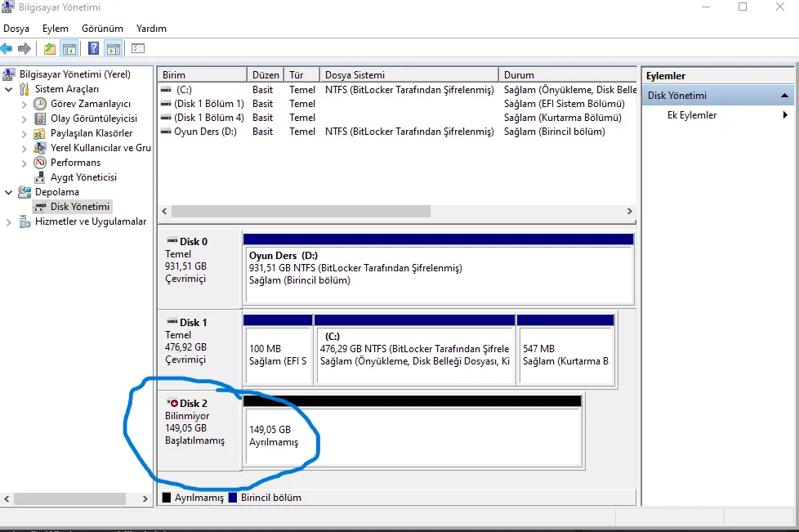Sort by the Durum column header
799x532 pixels.
[x=568, y=75]
